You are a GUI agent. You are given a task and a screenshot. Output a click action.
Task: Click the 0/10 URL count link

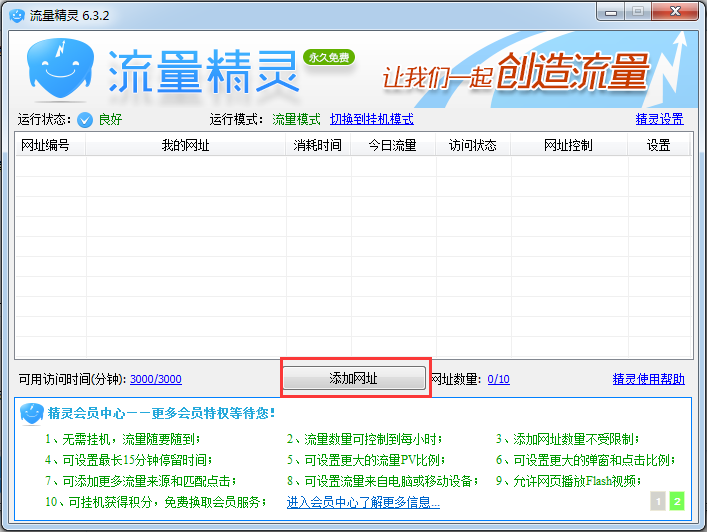tap(498, 379)
